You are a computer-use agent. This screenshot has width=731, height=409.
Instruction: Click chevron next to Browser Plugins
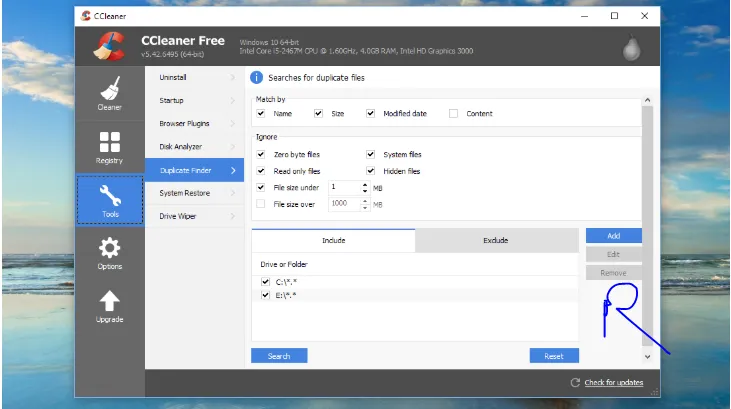[233, 124]
